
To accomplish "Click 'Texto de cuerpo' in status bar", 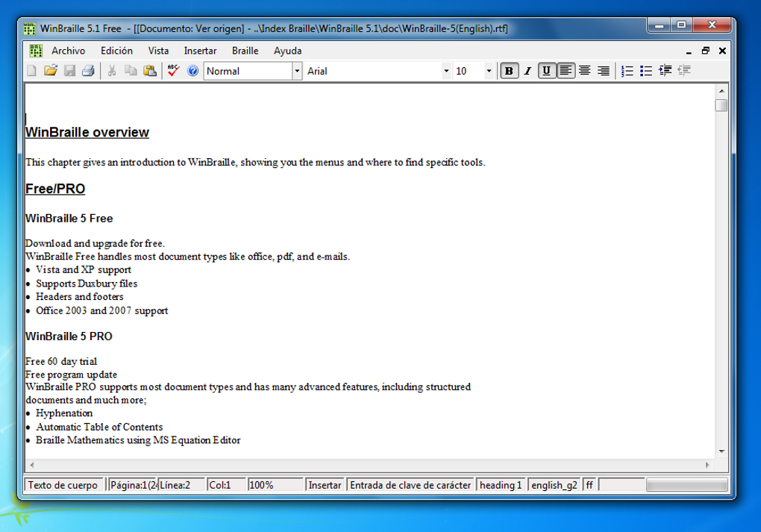I will pos(63,485).
